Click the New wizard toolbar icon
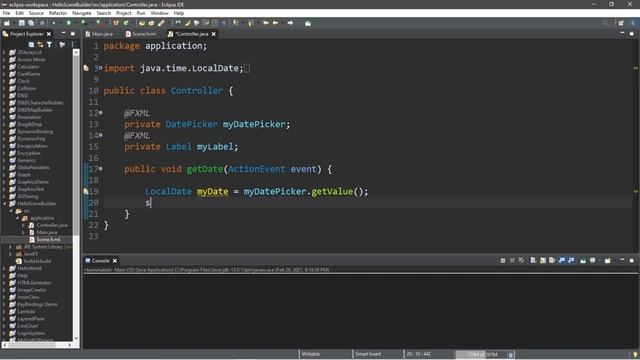The width and height of the screenshot is (640, 360). 7,23
